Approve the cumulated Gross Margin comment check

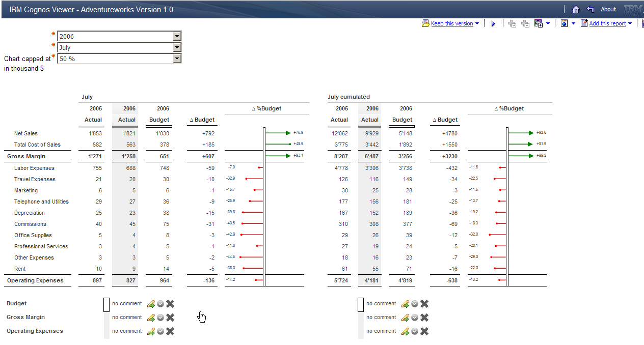point(414,317)
